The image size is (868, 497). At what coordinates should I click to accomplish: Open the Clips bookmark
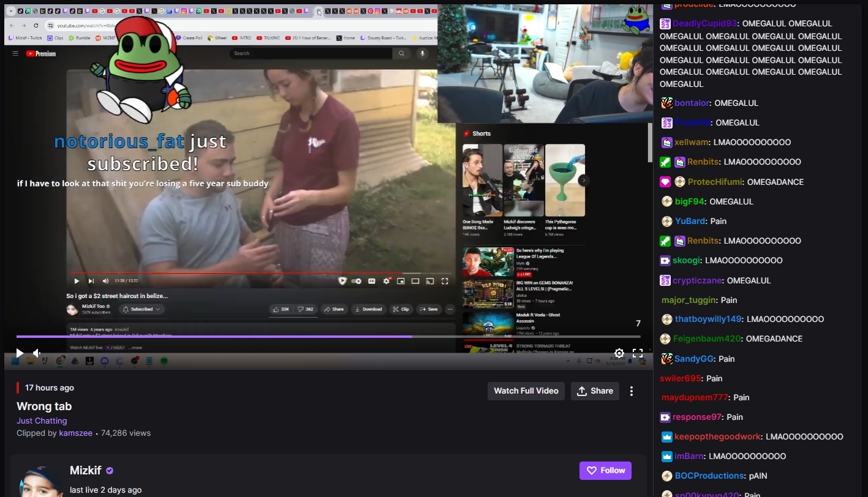pyautogui.click(x=56, y=38)
